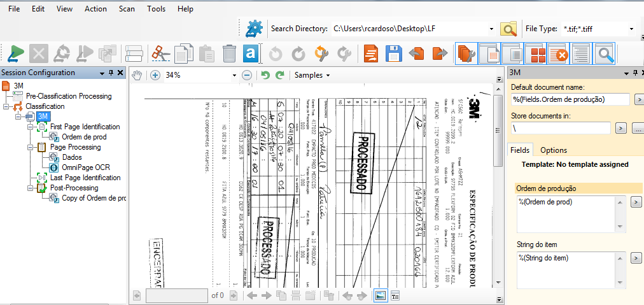Open the zoom percentage dropdown
Viewport: 644px width, 305px height.
click(x=235, y=75)
